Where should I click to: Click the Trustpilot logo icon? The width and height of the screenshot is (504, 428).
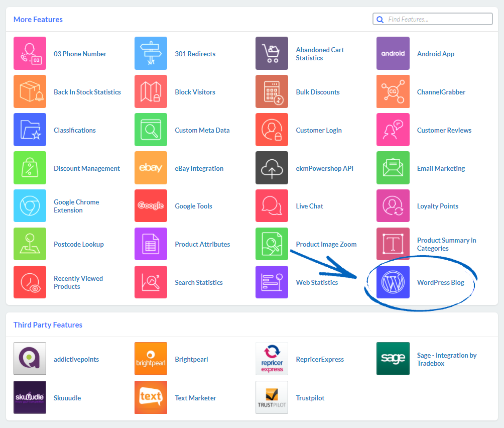[x=272, y=397]
